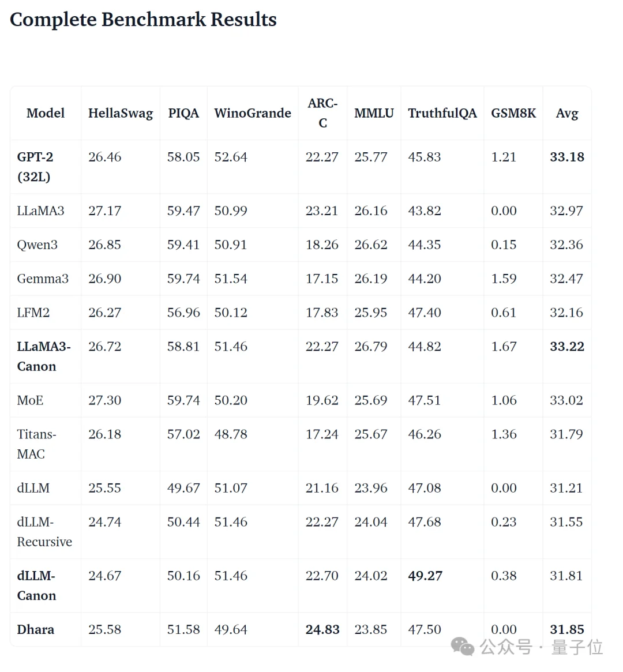
Task: Click the 33.22 average score
Action: click(x=567, y=347)
